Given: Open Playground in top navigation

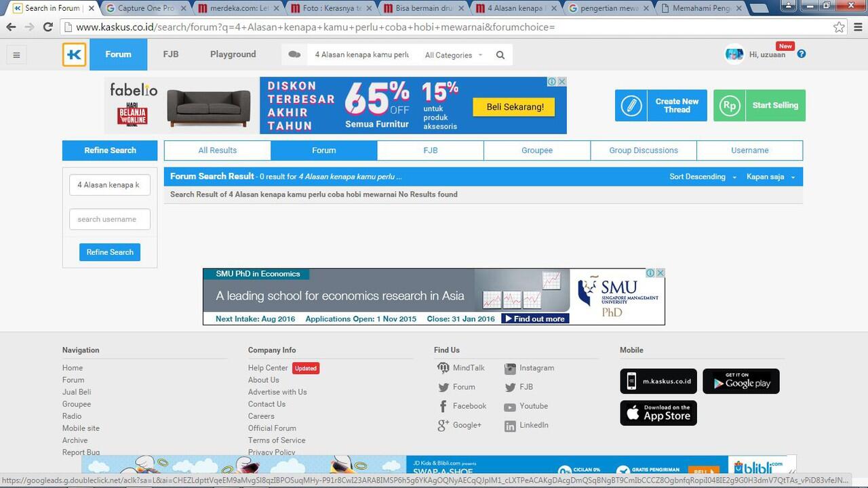Looking at the screenshot, I should tap(233, 54).
